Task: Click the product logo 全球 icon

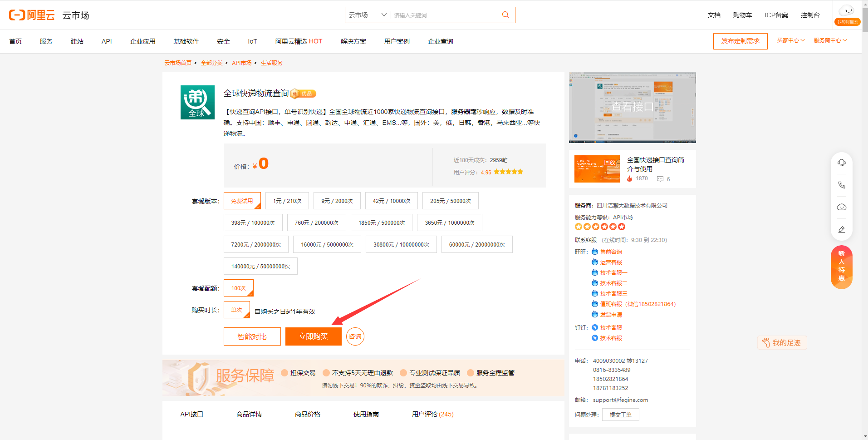Action: tap(197, 102)
